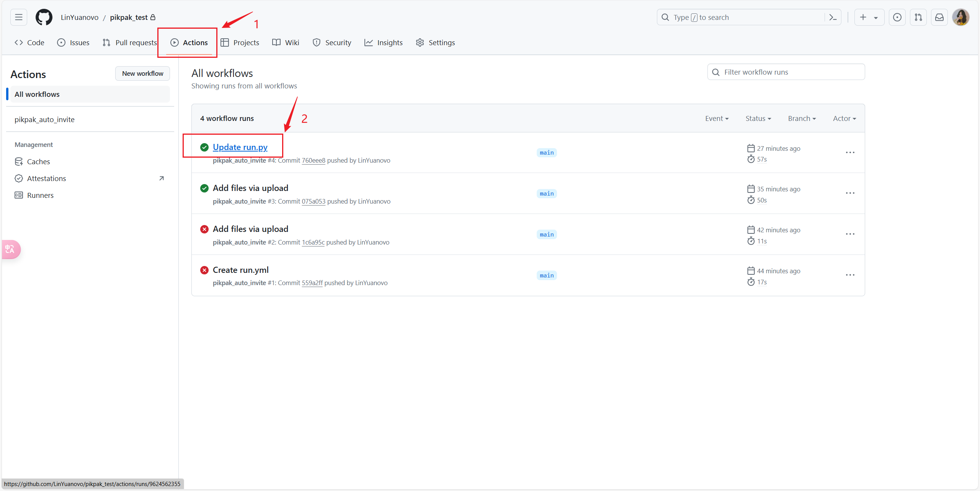Open the pull requests header icon

pos(918,17)
